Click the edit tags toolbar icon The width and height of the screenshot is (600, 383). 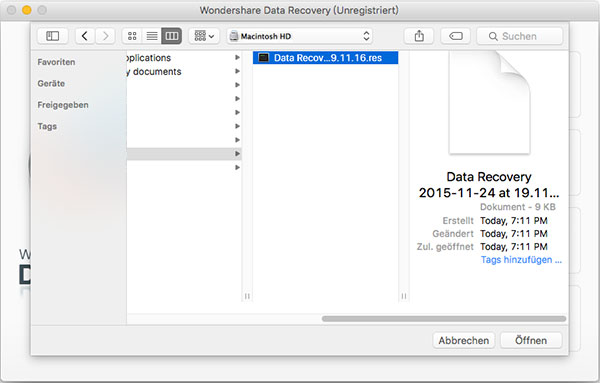point(455,36)
